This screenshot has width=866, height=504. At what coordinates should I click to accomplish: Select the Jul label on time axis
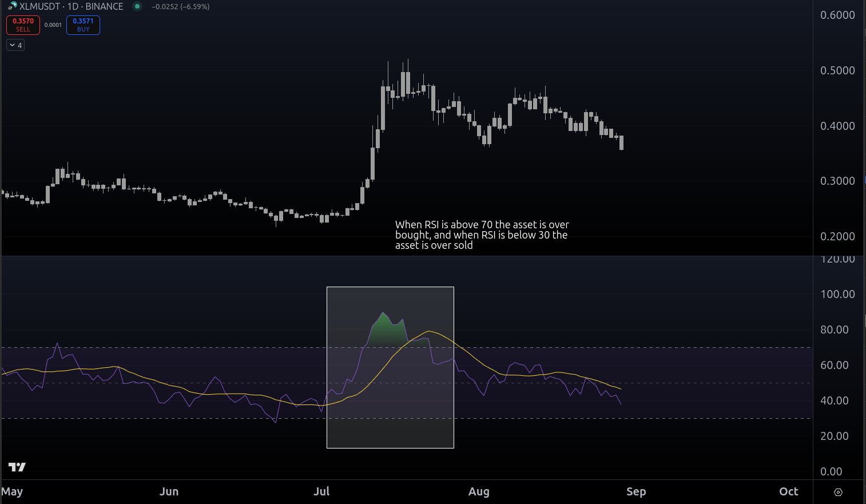tap(321, 491)
